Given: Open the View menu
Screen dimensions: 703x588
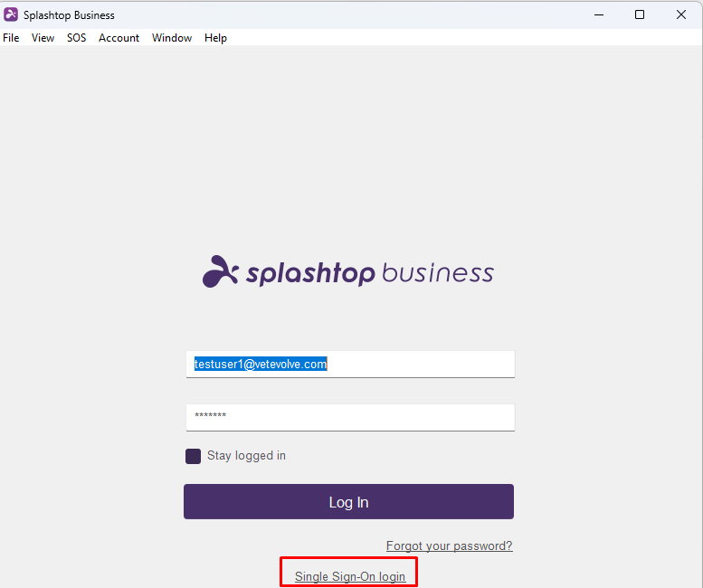Looking at the screenshot, I should pyautogui.click(x=43, y=38).
